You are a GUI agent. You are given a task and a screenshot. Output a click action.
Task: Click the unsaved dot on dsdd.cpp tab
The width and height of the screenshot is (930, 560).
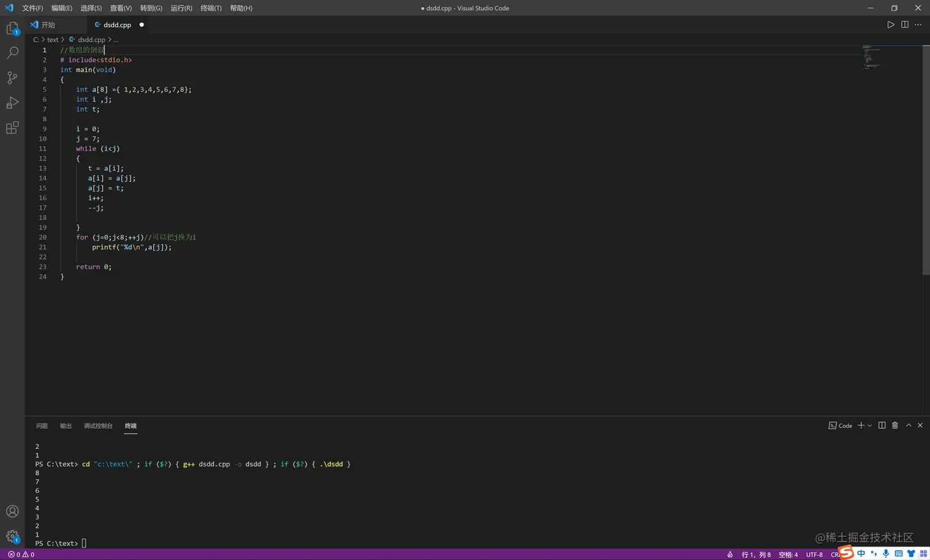click(x=141, y=25)
